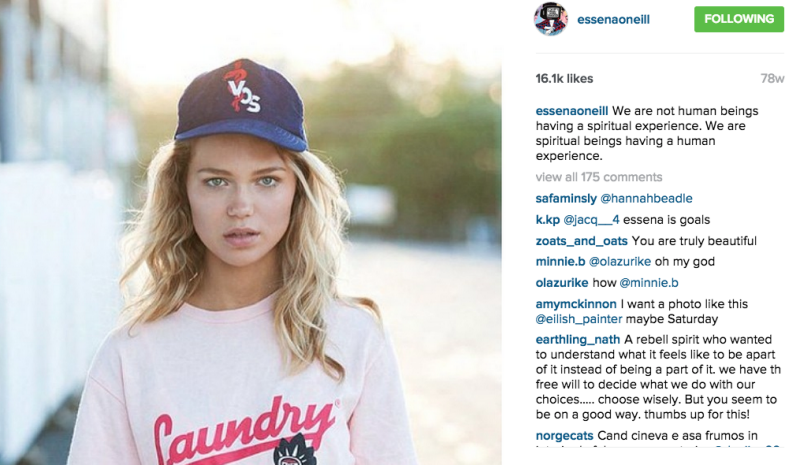Open the 78w post timestamp
Viewport: 800px width, 465px height.
(x=772, y=79)
